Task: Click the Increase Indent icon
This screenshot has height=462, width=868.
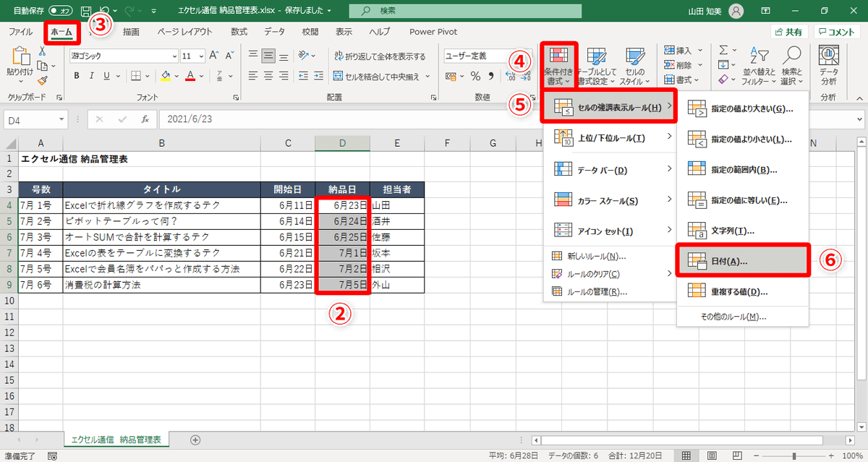Action: (x=318, y=76)
